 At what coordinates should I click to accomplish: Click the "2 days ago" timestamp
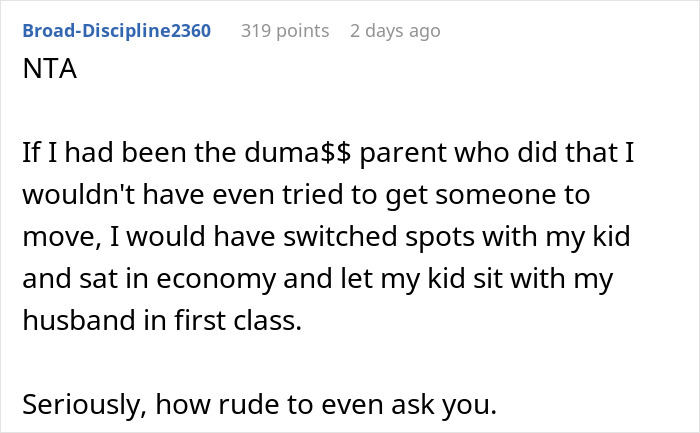click(x=395, y=31)
